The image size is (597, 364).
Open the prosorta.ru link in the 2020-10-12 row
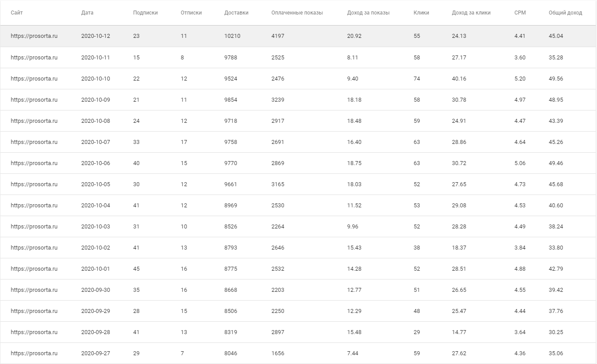click(x=34, y=36)
